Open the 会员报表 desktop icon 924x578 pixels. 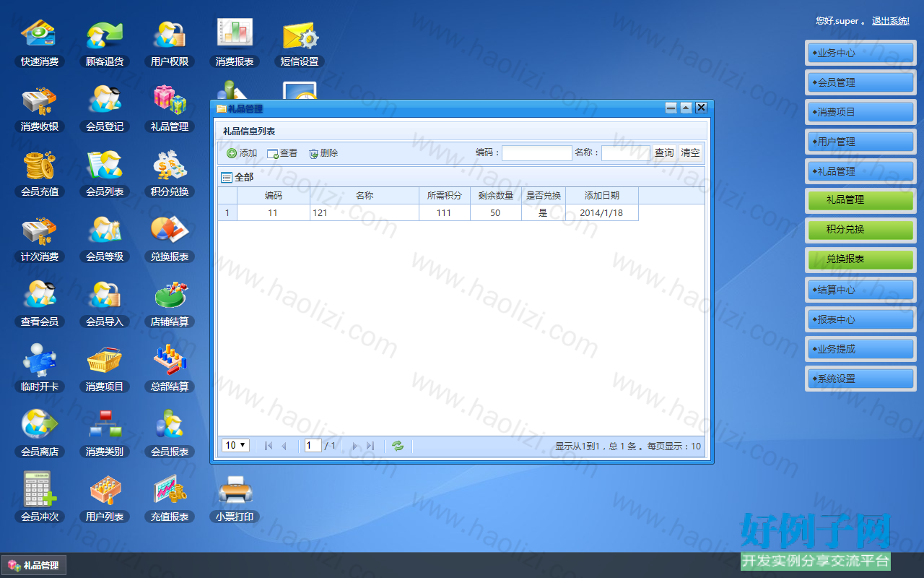170,433
